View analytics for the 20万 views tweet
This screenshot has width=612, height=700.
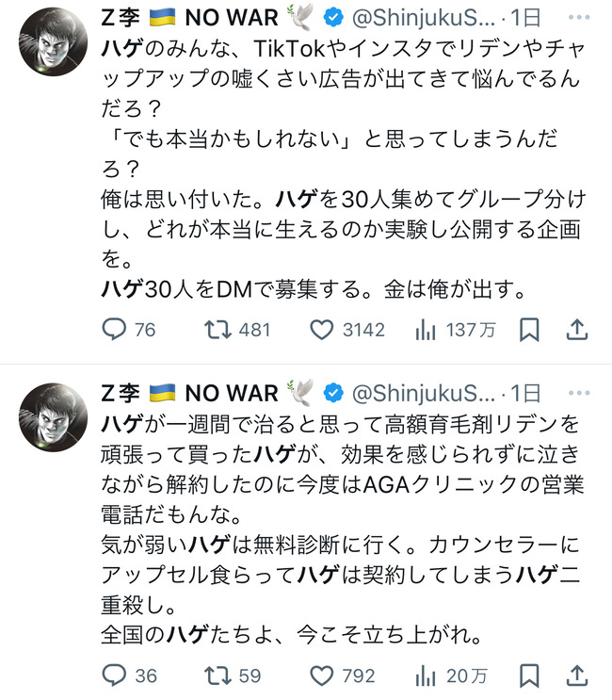(451, 676)
